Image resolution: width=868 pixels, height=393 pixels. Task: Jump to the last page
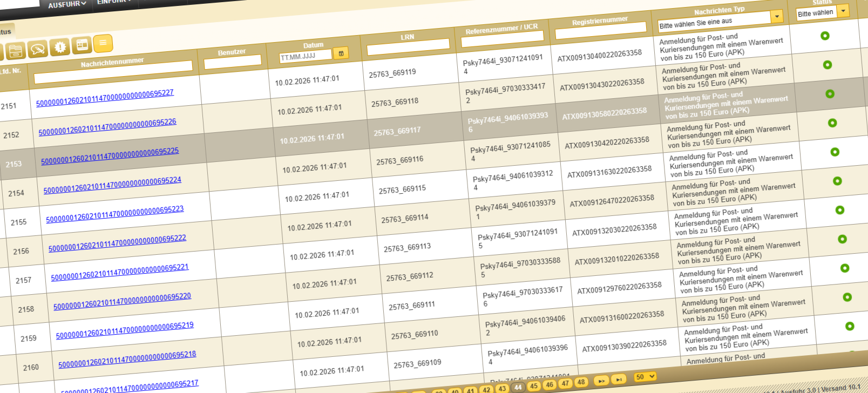pyautogui.click(x=619, y=379)
